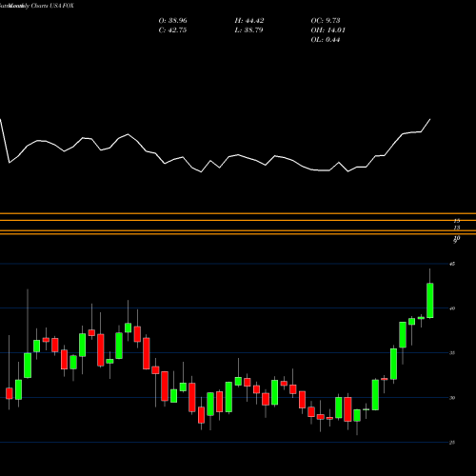
Task: Click the 'C: 42.75' close value
Action: (x=172, y=30)
